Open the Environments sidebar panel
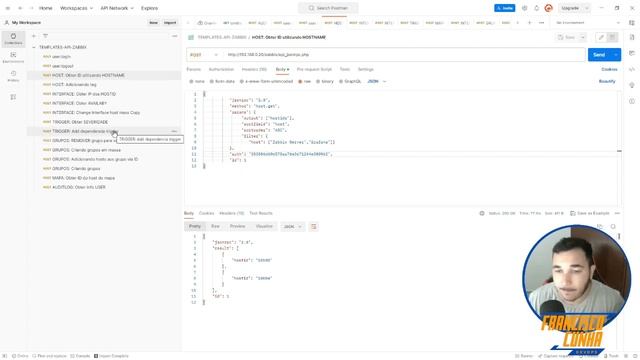This screenshot has height=360, width=640. pyautogui.click(x=13, y=57)
